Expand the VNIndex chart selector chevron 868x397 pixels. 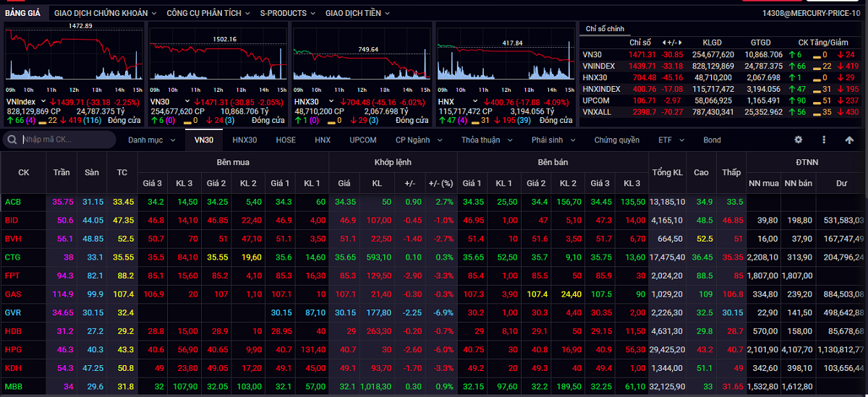[x=43, y=102]
